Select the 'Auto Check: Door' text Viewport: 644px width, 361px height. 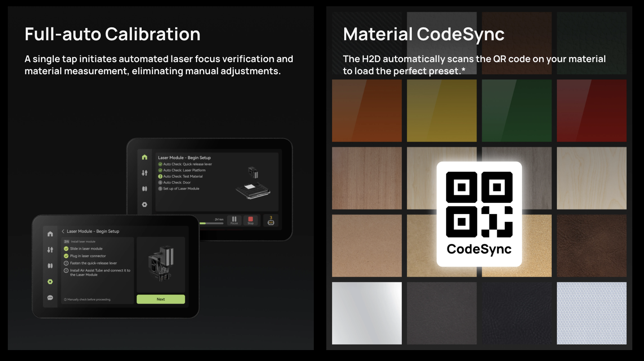[x=177, y=182]
